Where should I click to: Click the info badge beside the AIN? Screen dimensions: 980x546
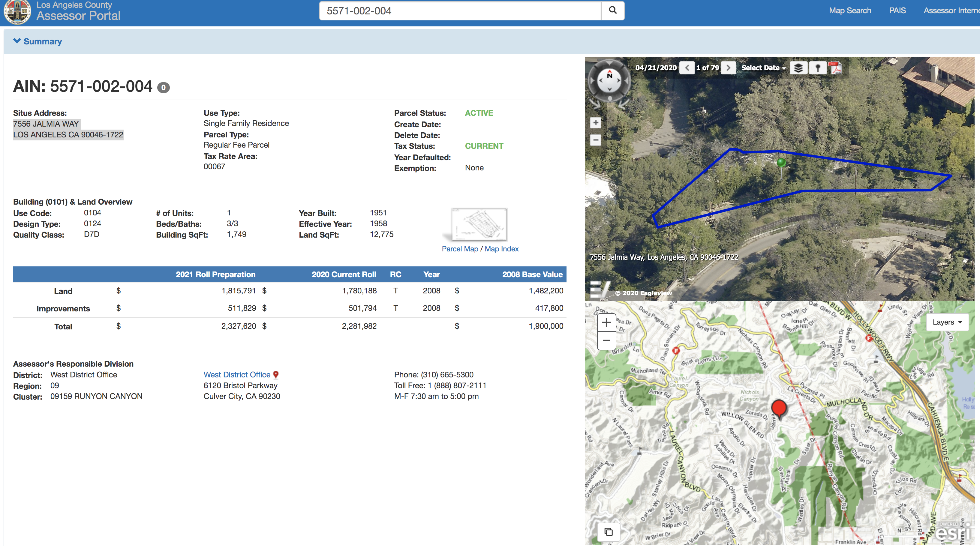(x=164, y=88)
